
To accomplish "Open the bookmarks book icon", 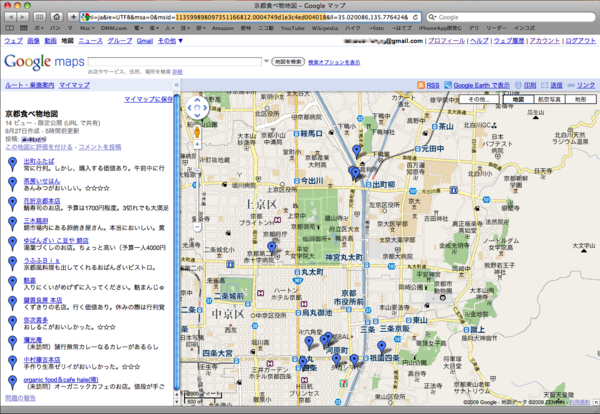I will (10, 28).
